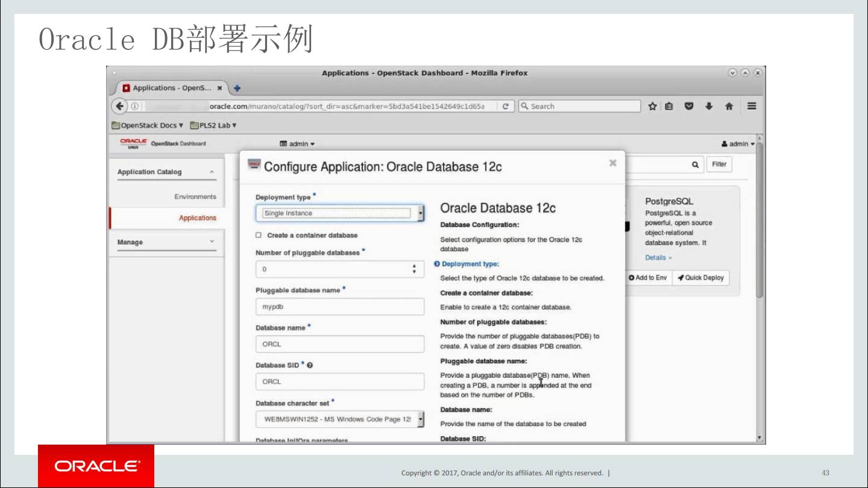This screenshot has height=488, width=868.
Task: Open Environments in the sidebar
Action: coord(195,197)
